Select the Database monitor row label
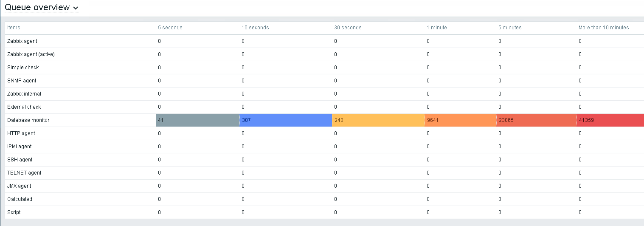 (28, 120)
